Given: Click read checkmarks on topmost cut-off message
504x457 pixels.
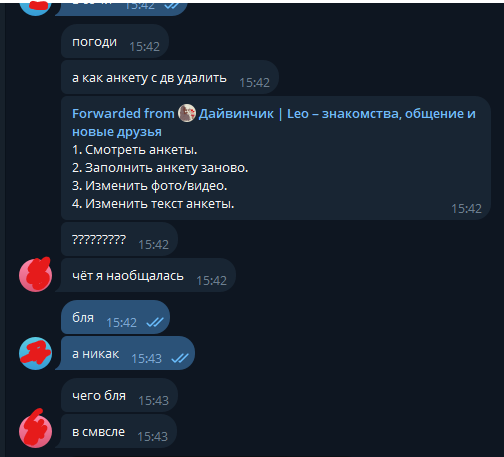Looking at the screenshot, I should click(173, 6).
